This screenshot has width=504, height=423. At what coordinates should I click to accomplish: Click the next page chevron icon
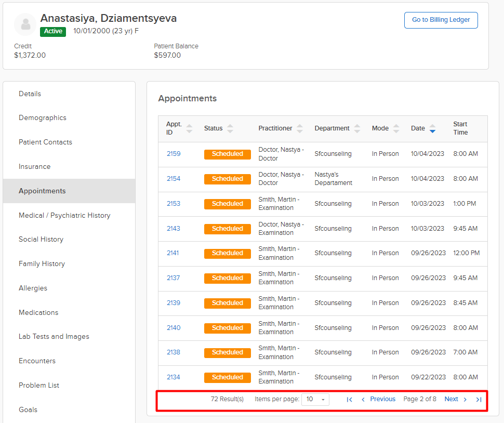[x=465, y=400]
